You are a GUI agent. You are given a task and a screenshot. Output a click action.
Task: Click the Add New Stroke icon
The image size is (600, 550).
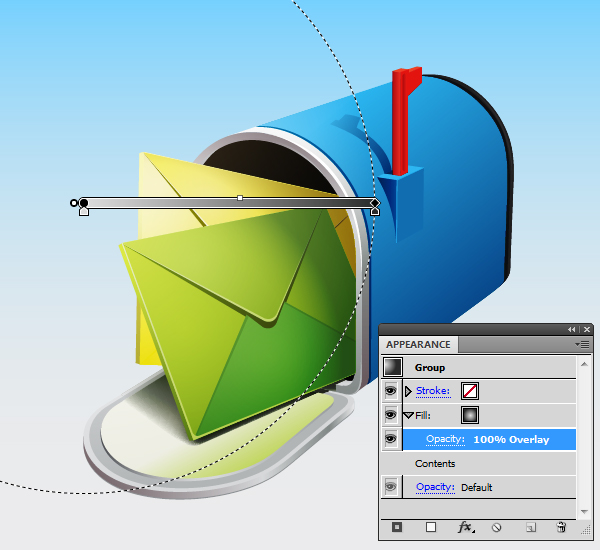(x=397, y=527)
